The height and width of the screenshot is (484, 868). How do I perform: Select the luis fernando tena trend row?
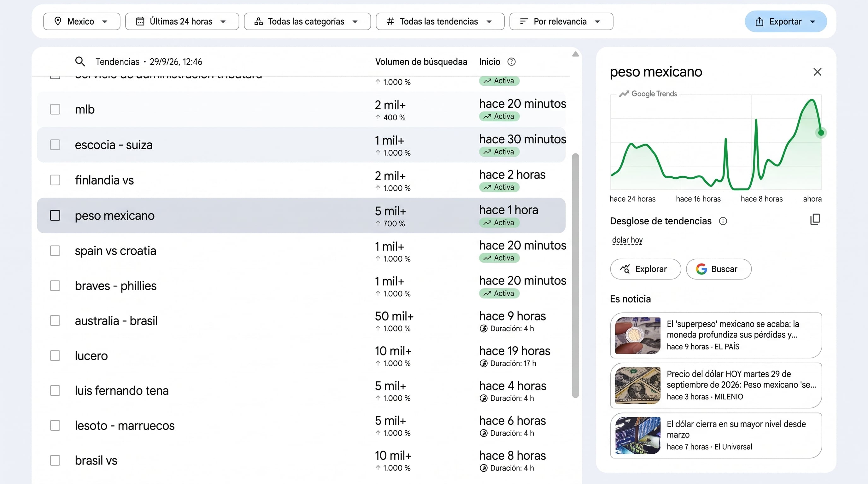(x=301, y=390)
